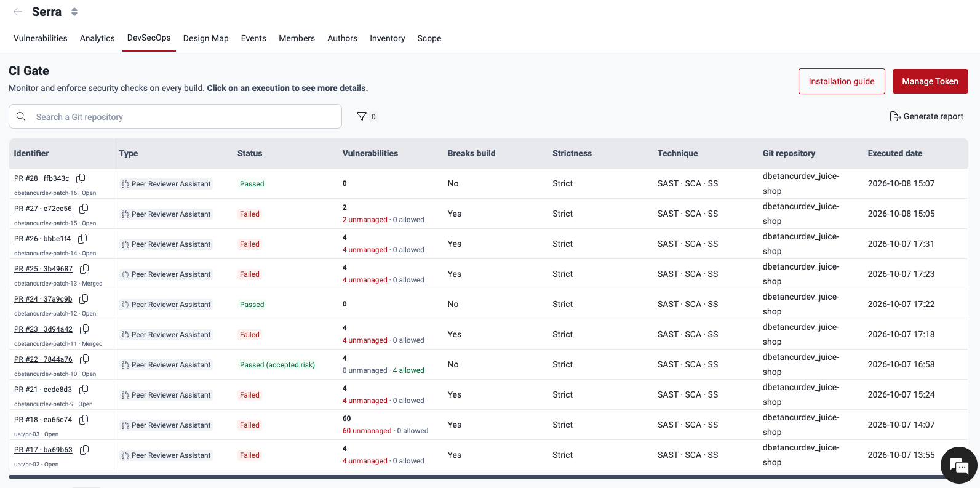Go to the Design Map tab
Screen dimensions: 980x488
[x=206, y=38]
